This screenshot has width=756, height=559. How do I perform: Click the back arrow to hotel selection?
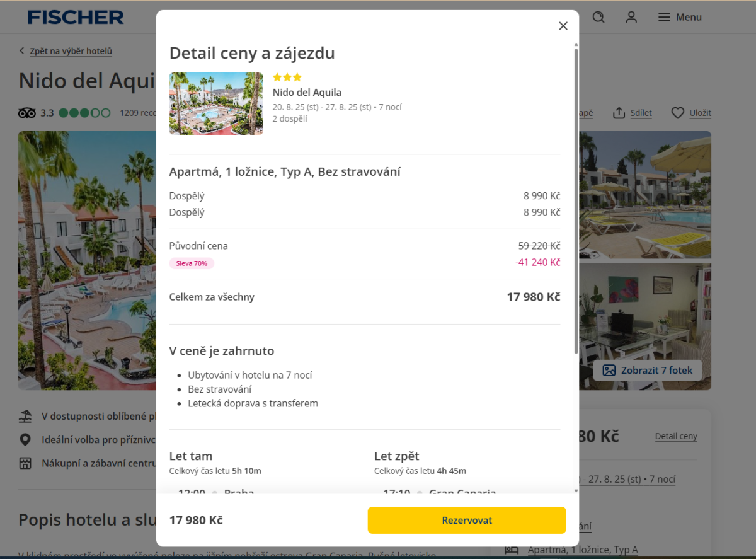(22, 51)
